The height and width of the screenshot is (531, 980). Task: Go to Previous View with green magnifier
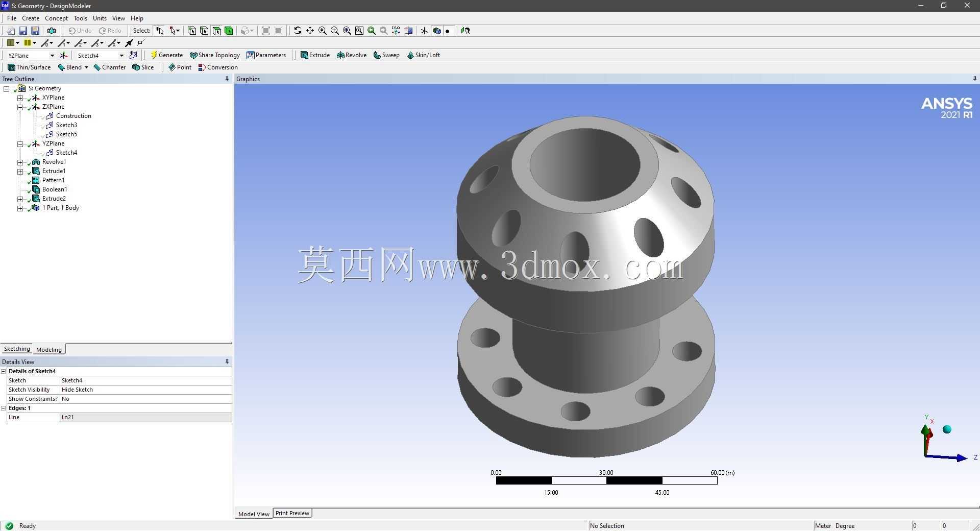tap(371, 31)
